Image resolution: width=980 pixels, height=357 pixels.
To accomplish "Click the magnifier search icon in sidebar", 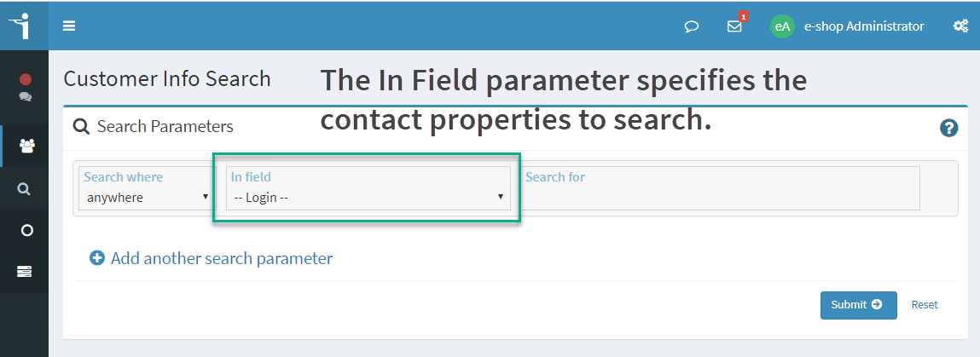I will coord(25,188).
